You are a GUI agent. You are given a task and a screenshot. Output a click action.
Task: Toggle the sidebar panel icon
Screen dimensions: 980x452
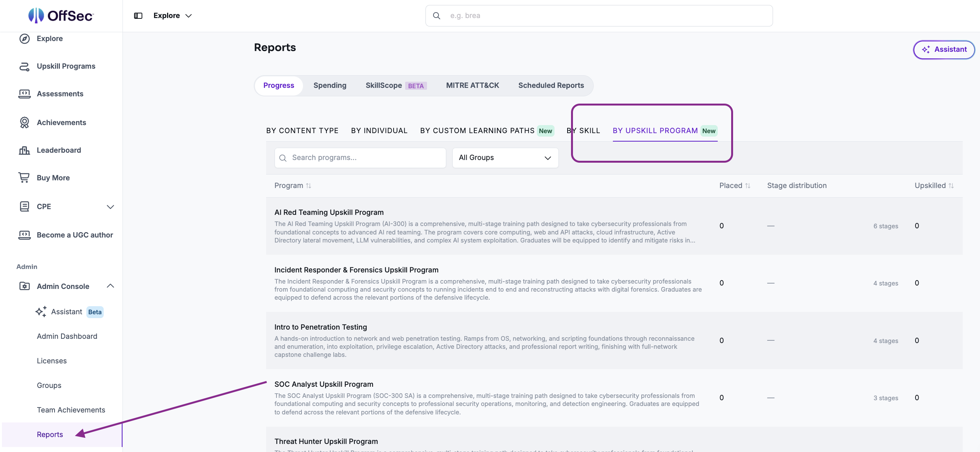coord(138,16)
